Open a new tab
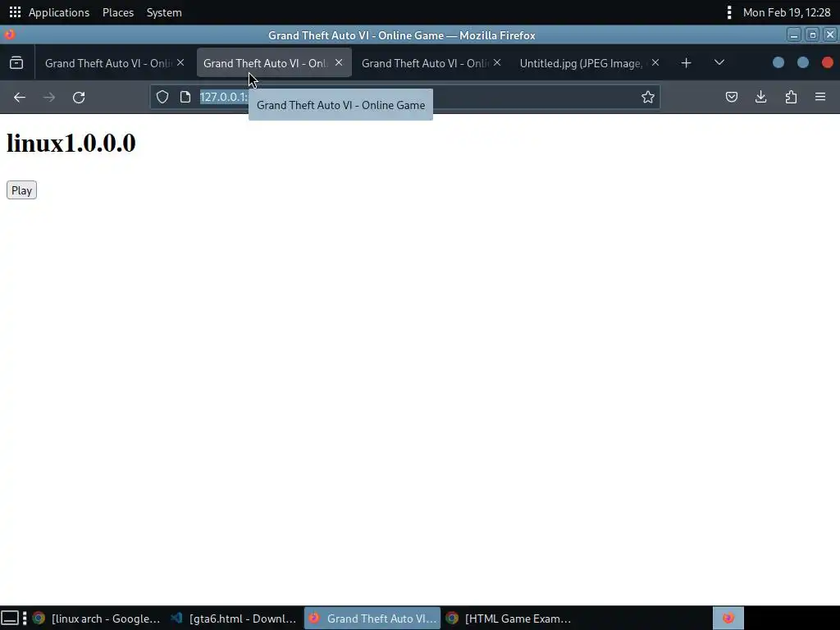 pos(687,63)
